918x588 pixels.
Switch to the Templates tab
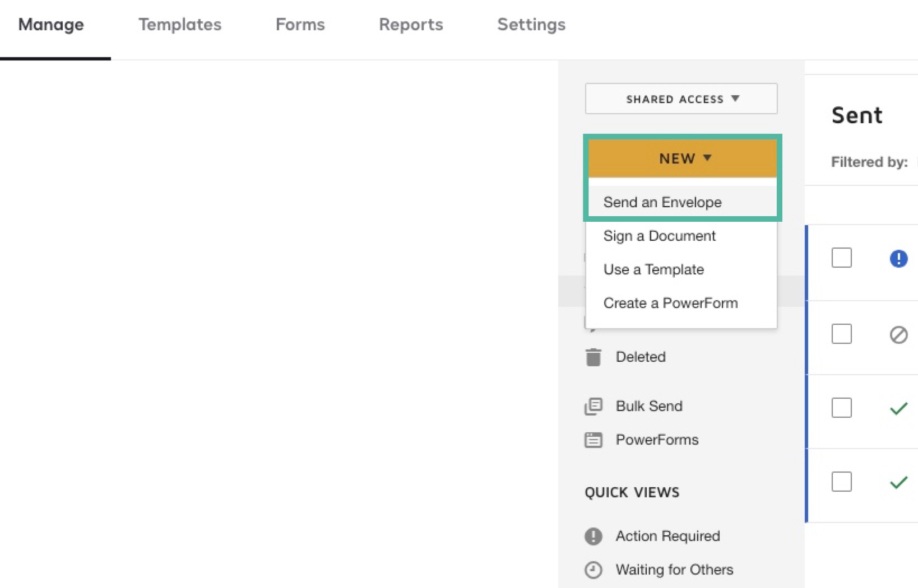click(180, 25)
